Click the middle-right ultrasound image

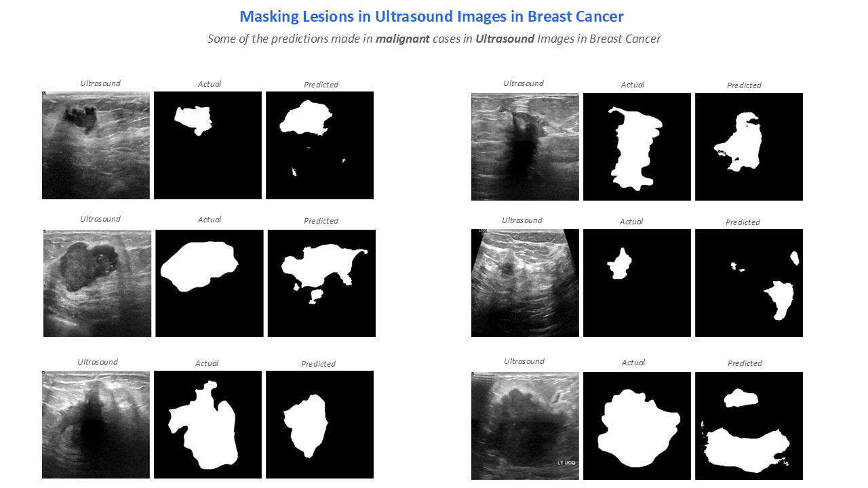point(525,283)
